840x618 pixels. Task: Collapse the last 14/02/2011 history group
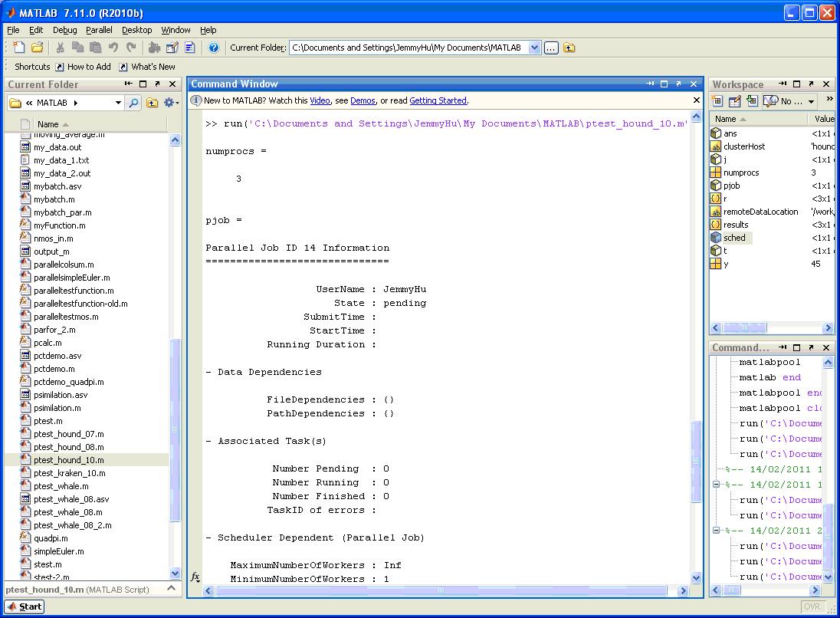click(717, 531)
